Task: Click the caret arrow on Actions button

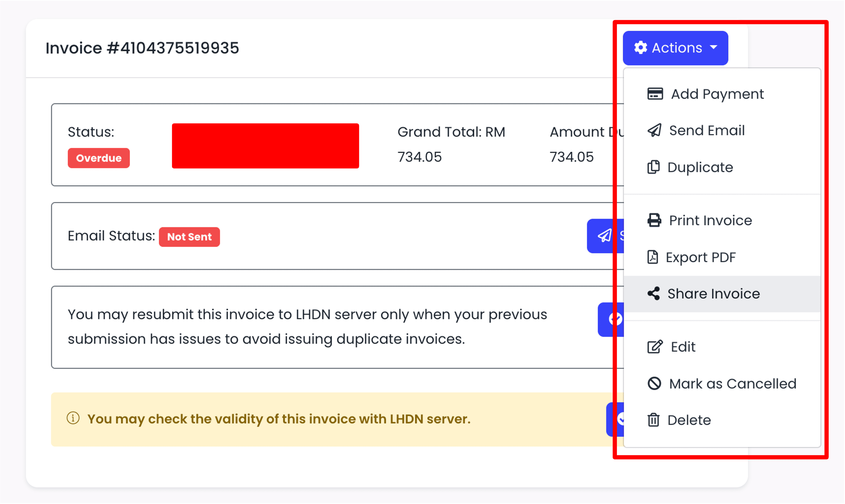Action: point(714,47)
